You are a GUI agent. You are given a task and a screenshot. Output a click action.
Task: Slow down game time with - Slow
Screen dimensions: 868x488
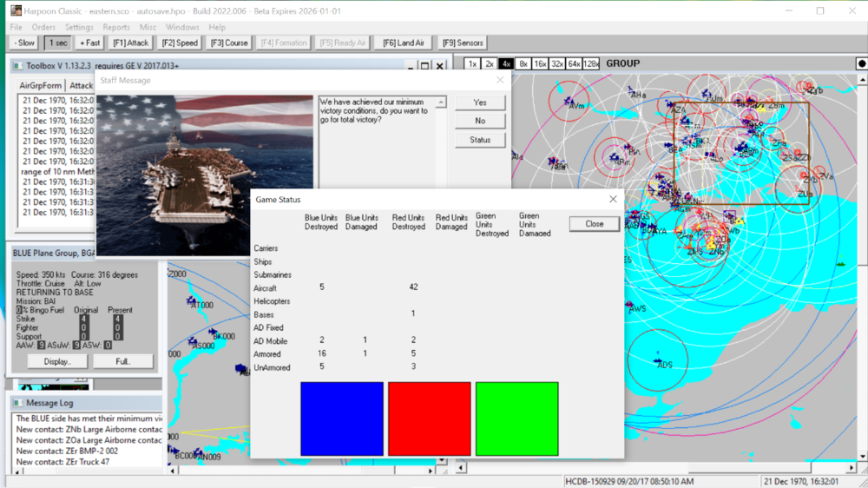click(x=24, y=43)
